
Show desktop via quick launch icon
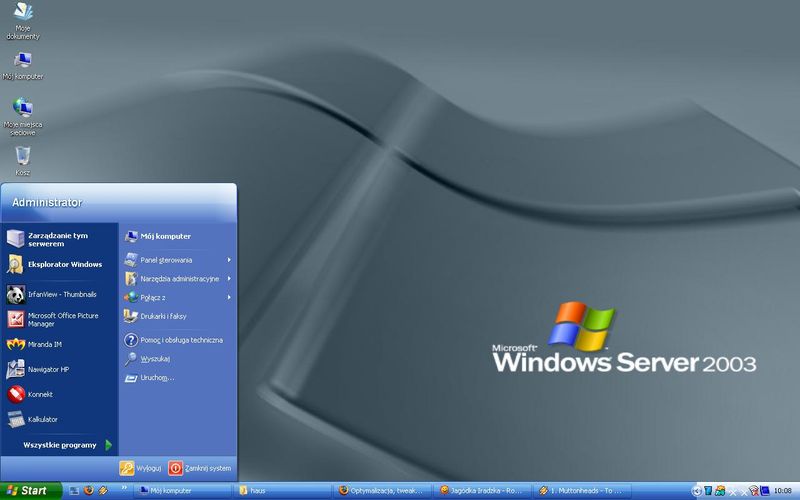pos(74,491)
